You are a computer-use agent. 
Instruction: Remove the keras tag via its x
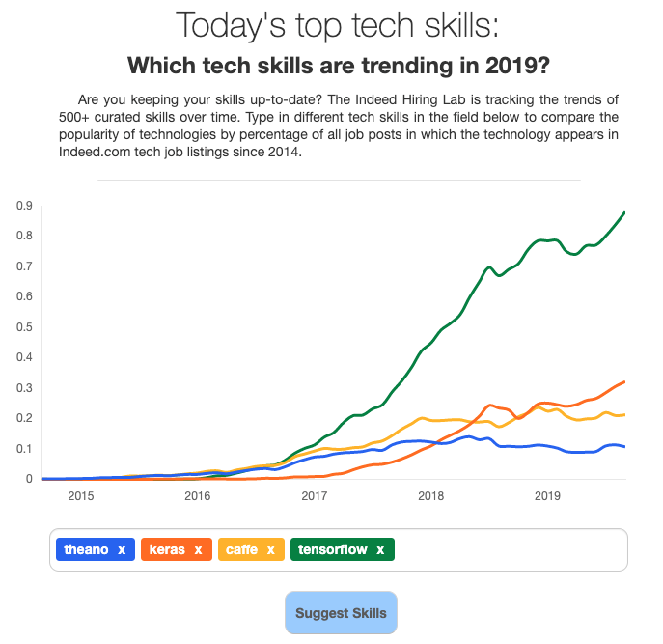(198, 549)
